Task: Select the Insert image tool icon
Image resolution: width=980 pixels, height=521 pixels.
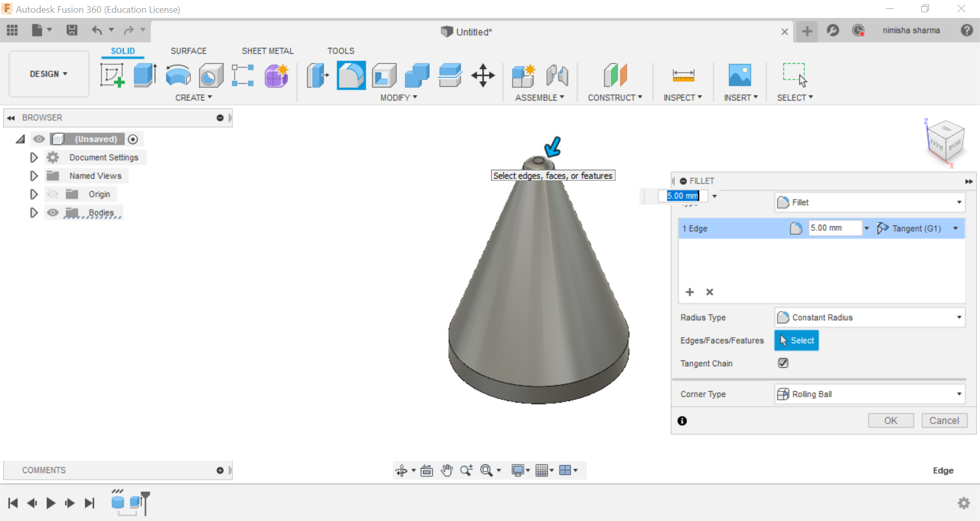Action: pos(740,75)
